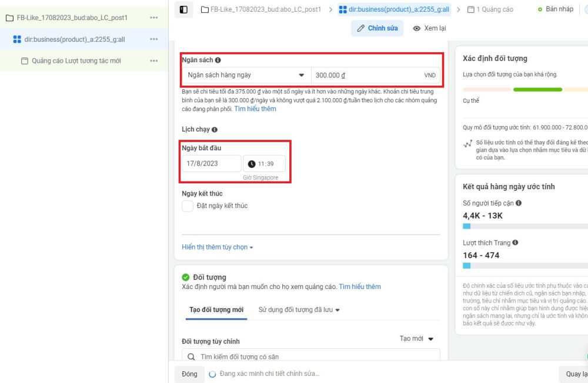Image resolution: width=588 pixels, height=383 pixels.
Task: Click ad set grid icon in left tree
Action: 17,39
